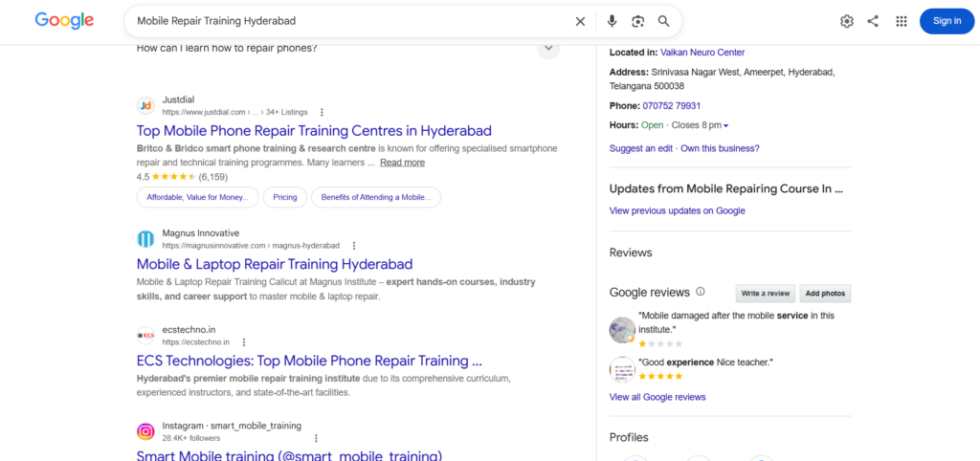Open Mobile & Laptop Repair Training Hyderabad link
Viewport: 980px width, 461px height.
pyautogui.click(x=275, y=264)
